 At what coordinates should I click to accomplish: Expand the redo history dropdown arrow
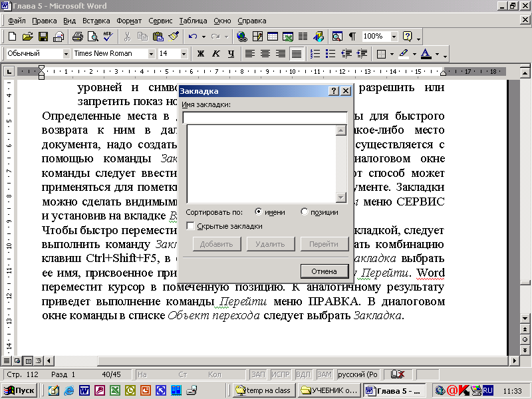pos(226,37)
